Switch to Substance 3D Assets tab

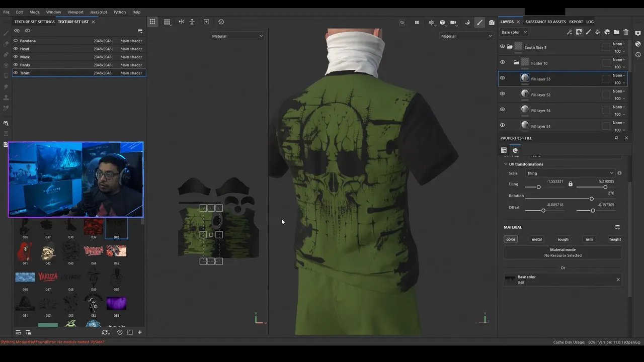(545, 22)
